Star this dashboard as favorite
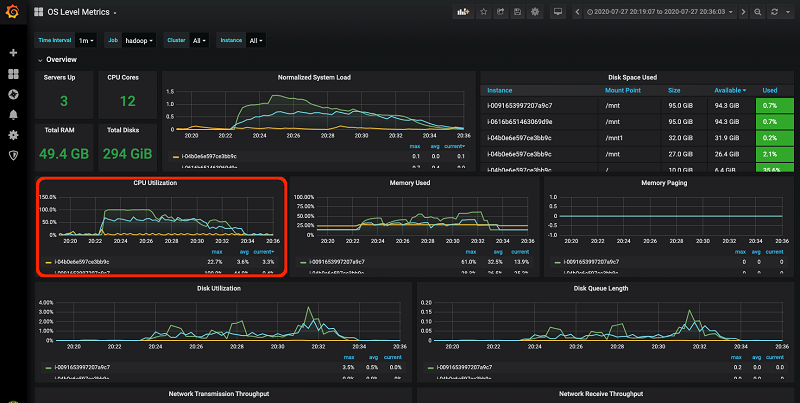800x403 pixels. click(x=484, y=12)
